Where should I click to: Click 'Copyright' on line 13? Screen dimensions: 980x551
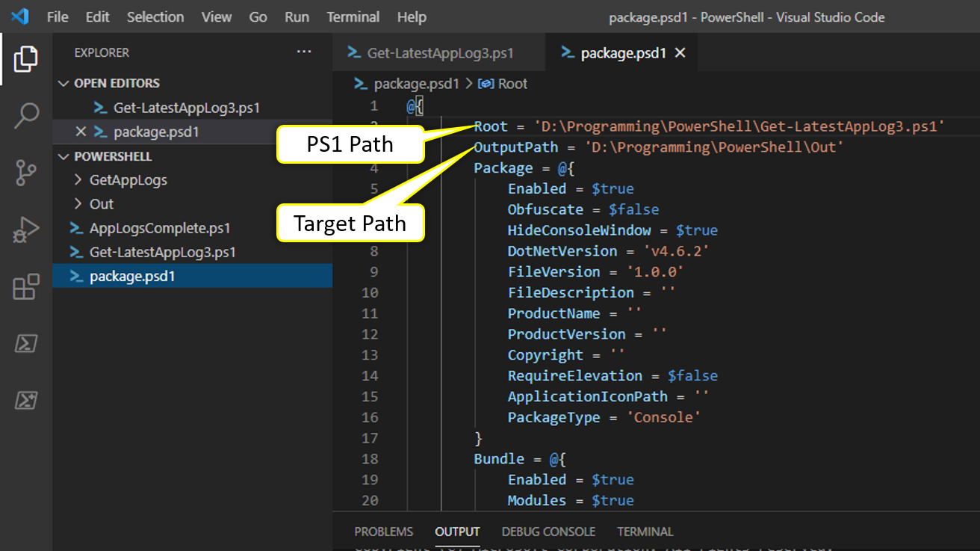pyautogui.click(x=545, y=355)
